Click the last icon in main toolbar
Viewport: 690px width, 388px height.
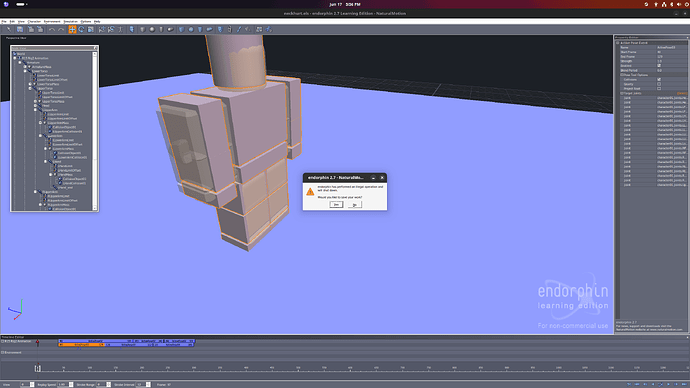pos(268,29)
